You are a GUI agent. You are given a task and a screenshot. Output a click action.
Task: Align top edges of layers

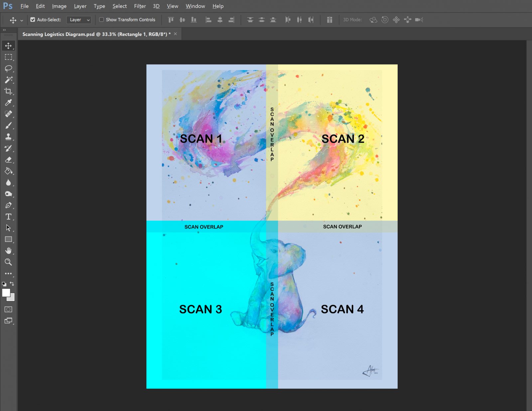click(171, 20)
